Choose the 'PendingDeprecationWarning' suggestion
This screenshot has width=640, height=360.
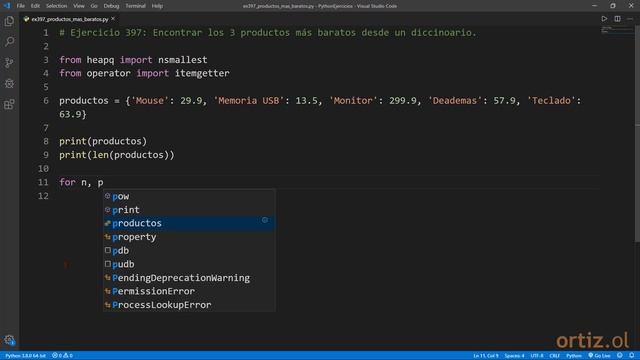[x=189, y=278]
